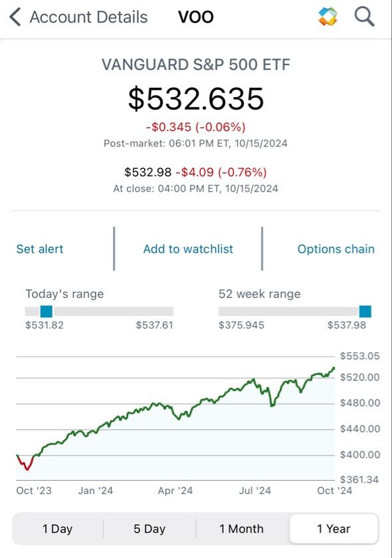Tap the VOO ticker title
The width and height of the screenshot is (392, 558).
196,17
